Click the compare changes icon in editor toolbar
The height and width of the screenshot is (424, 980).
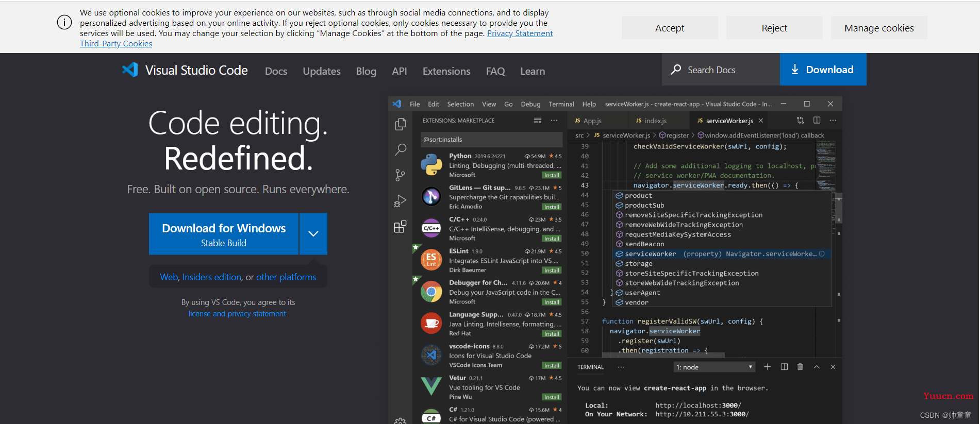800,121
